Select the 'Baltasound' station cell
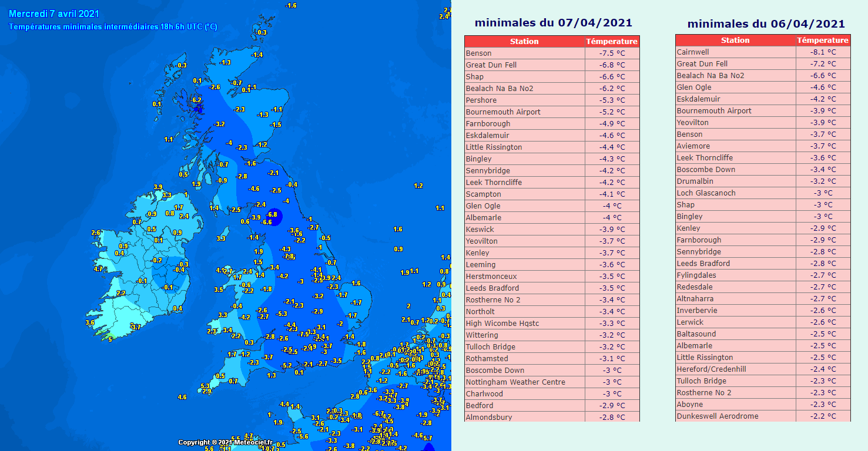Image resolution: width=868 pixels, height=451 pixels. tap(736, 334)
